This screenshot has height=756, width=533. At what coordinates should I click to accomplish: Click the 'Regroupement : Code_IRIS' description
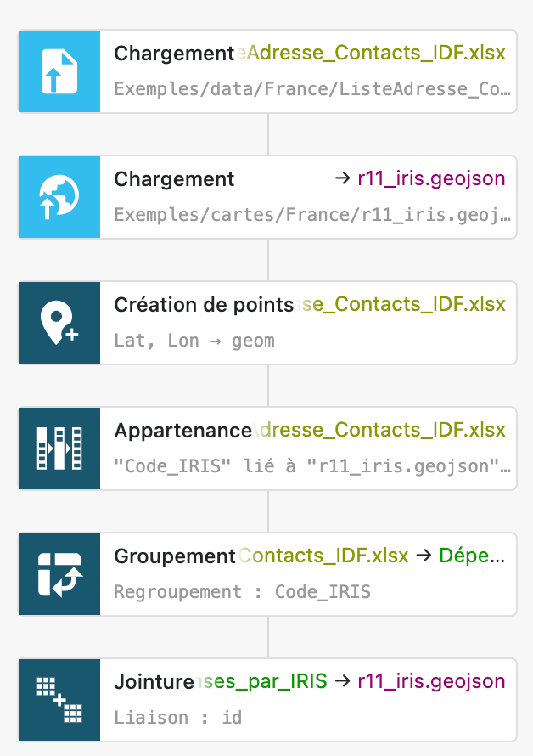pyautogui.click(x=243, y=592)
